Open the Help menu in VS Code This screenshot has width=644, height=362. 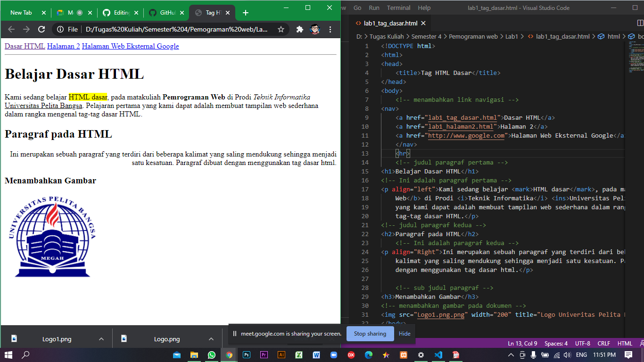click(424, 8)
